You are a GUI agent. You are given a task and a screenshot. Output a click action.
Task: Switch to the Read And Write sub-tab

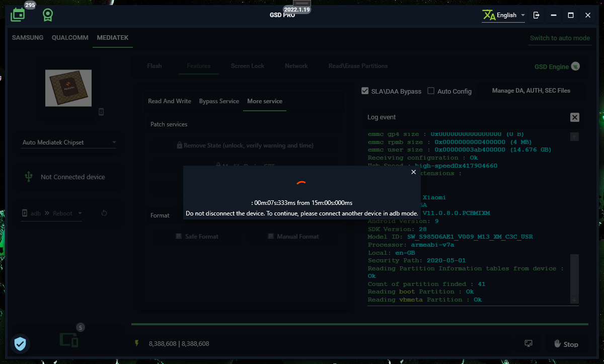click(170, 101)
